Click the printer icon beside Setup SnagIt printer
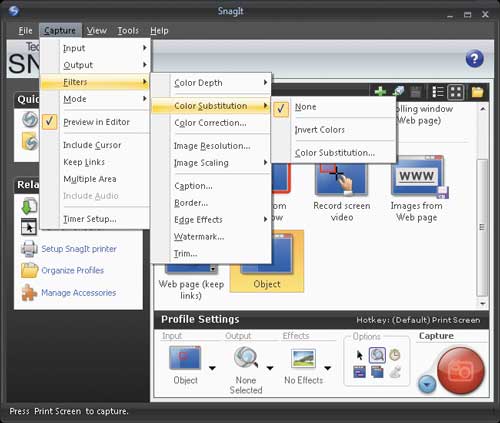This screenshot has width=500, height=423. tap(29, 248)
